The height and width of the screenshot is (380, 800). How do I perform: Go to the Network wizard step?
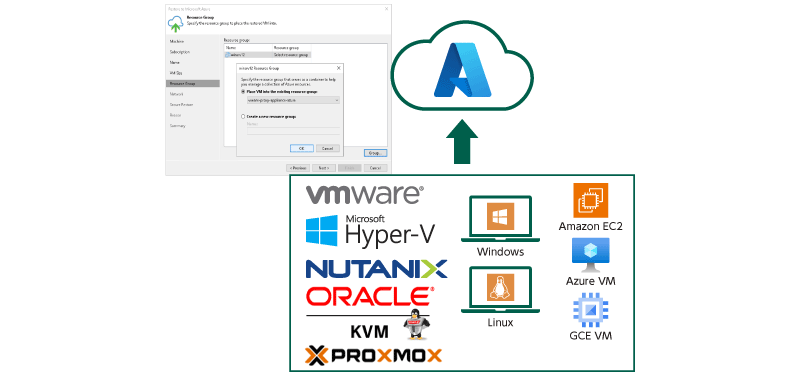pos(177,94)
